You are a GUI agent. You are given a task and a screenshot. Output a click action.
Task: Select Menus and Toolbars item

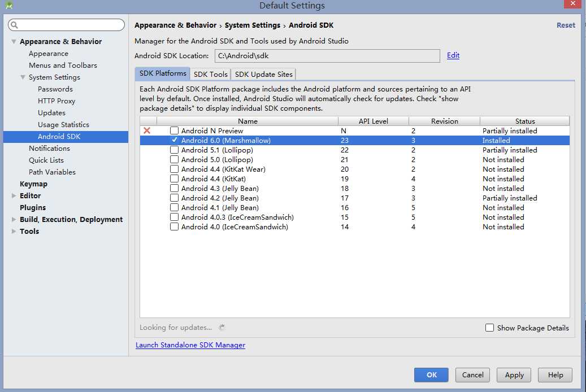(x=63, y=66)
